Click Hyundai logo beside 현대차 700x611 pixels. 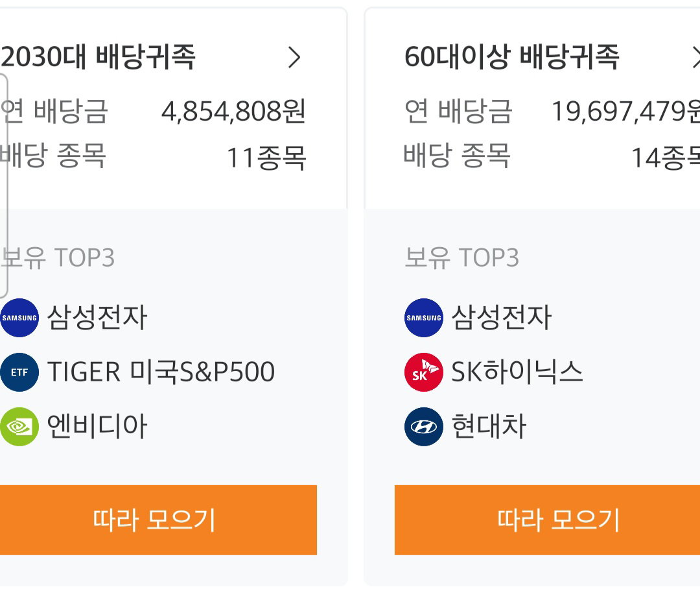(x=424, y=427)
